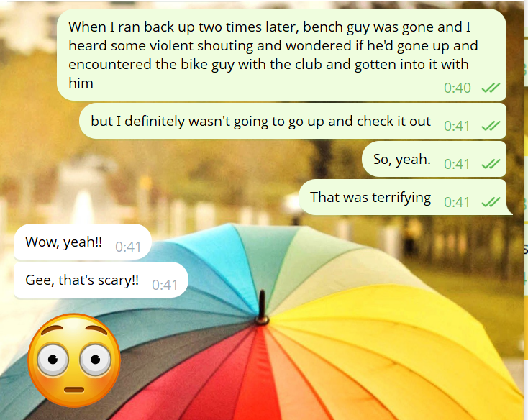Click the flushed face emoji sticker

point(74,360)
